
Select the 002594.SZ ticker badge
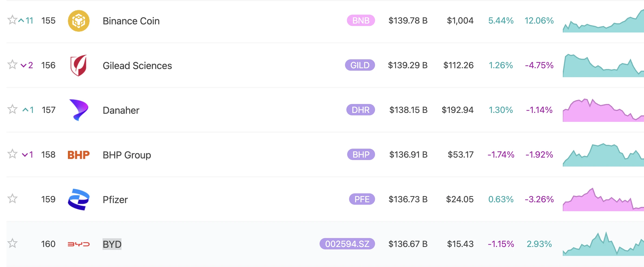pyautogui.click(x=347, y=244)
